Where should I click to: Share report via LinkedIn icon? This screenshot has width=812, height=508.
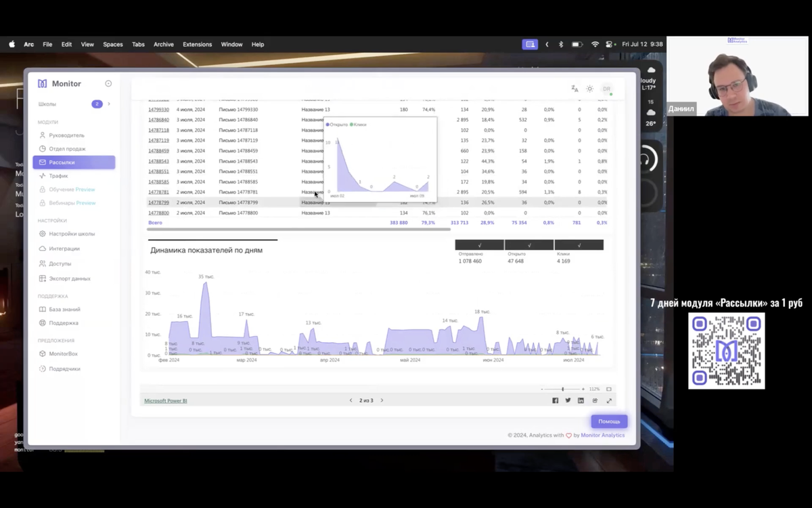click(x=581, y=400)
